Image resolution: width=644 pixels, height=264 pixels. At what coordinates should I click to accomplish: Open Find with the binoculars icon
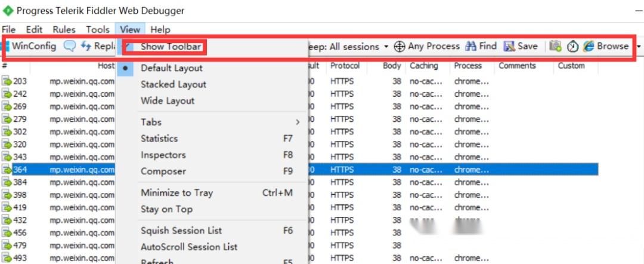coord(470,47)
